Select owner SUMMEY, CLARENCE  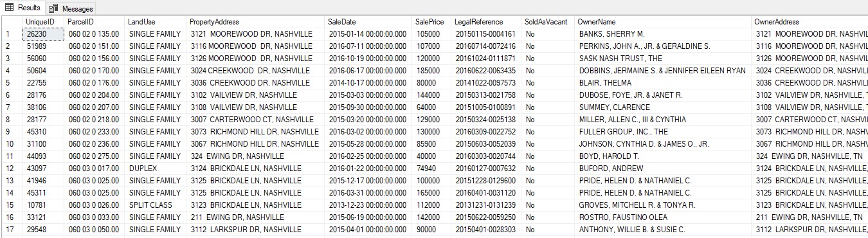(x=663, y=107)
